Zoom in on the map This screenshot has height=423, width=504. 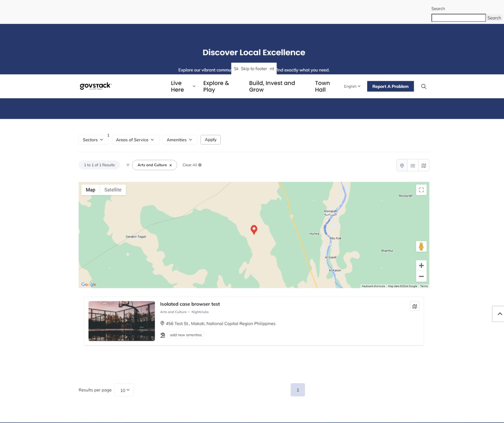pyautogui.click(x=421, y=265)
